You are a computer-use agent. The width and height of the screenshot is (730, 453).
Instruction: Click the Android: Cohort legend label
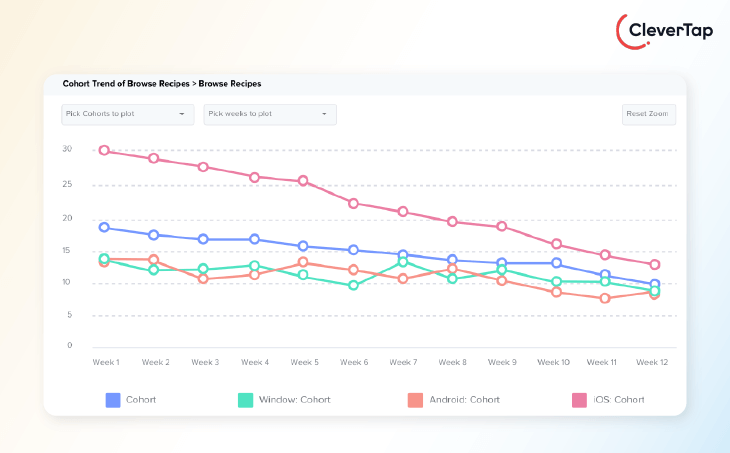click(464, 400)
